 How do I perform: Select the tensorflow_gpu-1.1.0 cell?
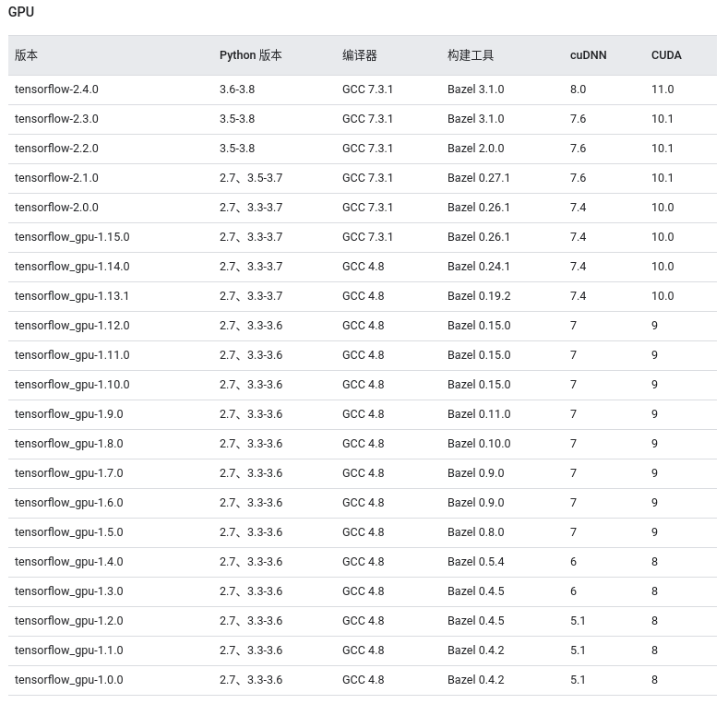68,650
